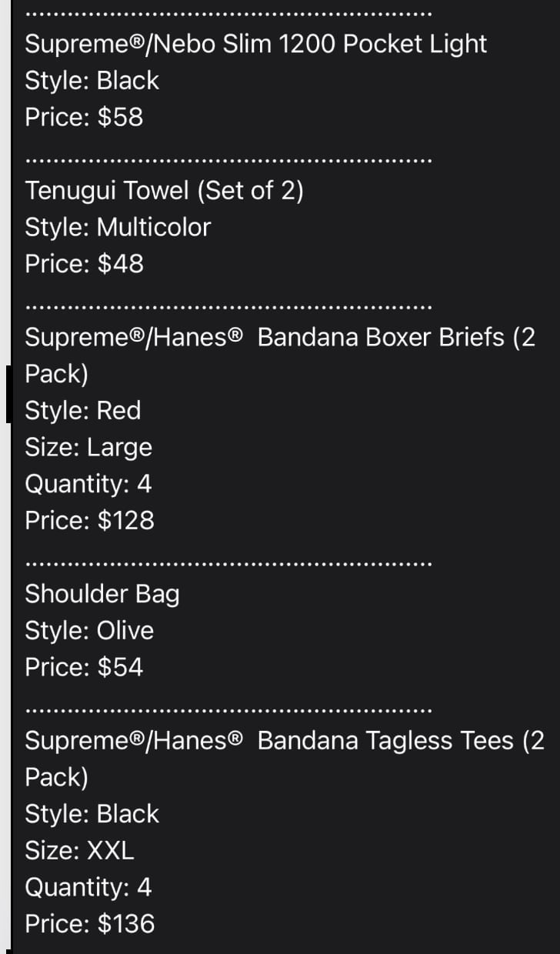Select the Bandana Boxer Briefs (2 Pack) title
This screenshot has height=954, width=560.
(280, 355)
